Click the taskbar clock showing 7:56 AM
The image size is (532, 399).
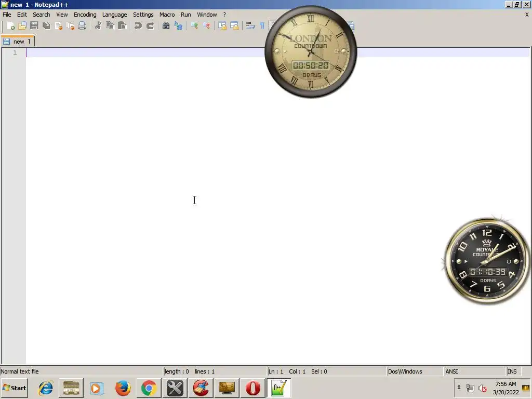[506, 388]
